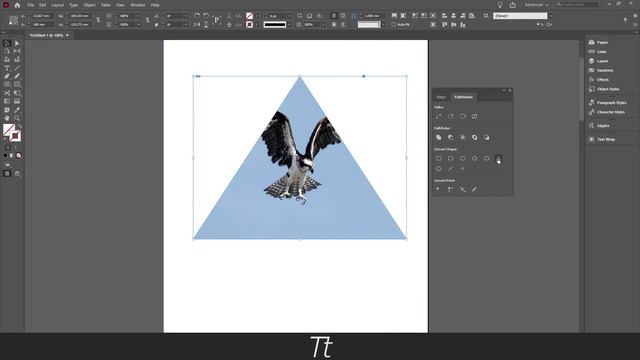640x360 pixels.
Task: Select the Eyedropper tool
Action: [x=17, y=110]
